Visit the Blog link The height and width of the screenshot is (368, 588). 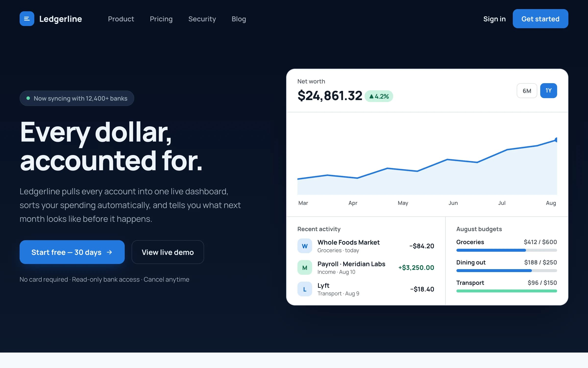239,19
